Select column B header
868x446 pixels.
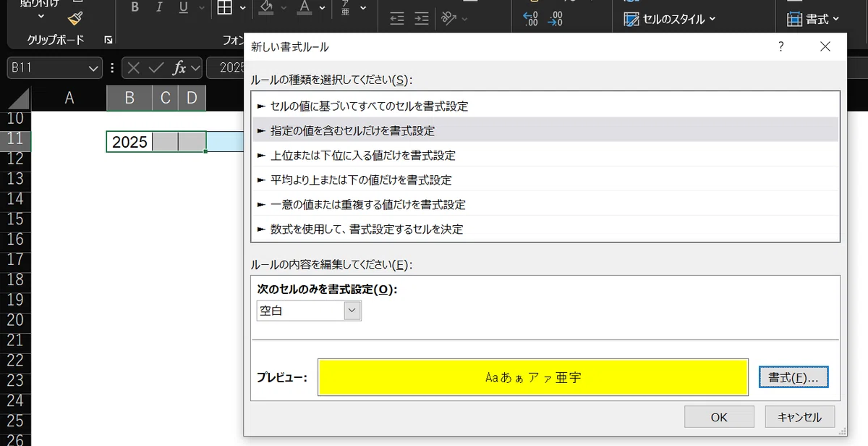(129, 98)
